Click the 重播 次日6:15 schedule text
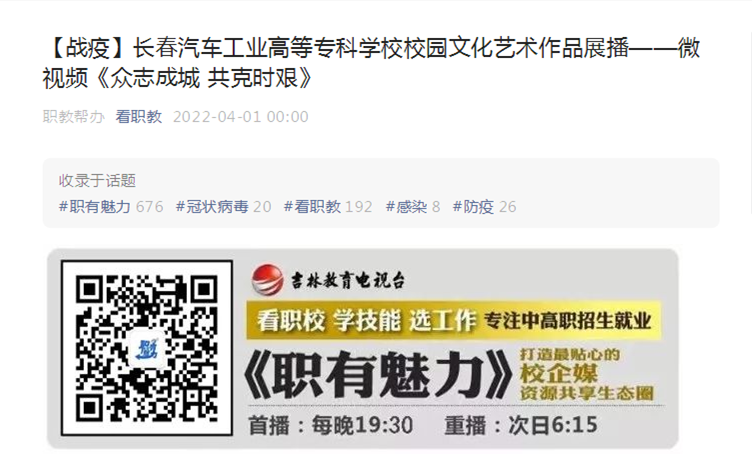 521,425
